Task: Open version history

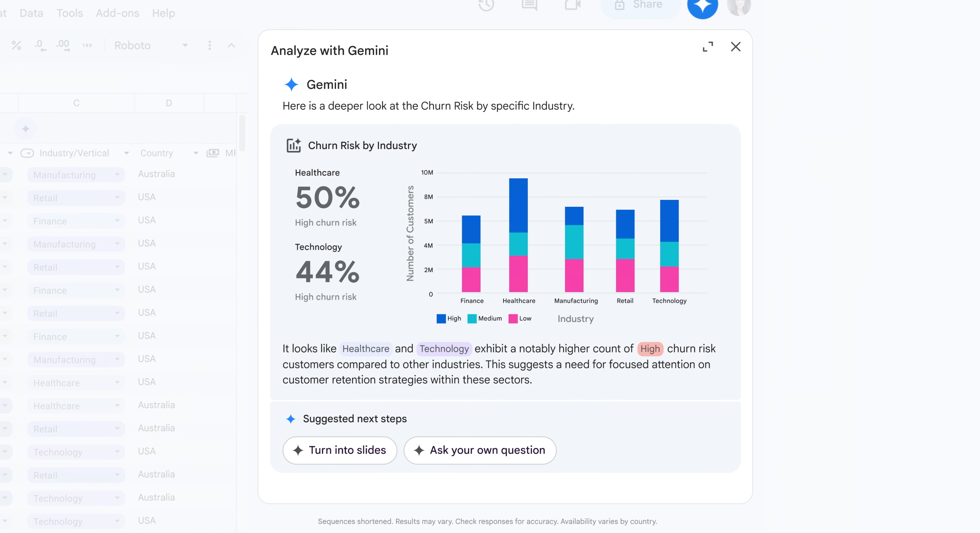Action: [486, 5]
